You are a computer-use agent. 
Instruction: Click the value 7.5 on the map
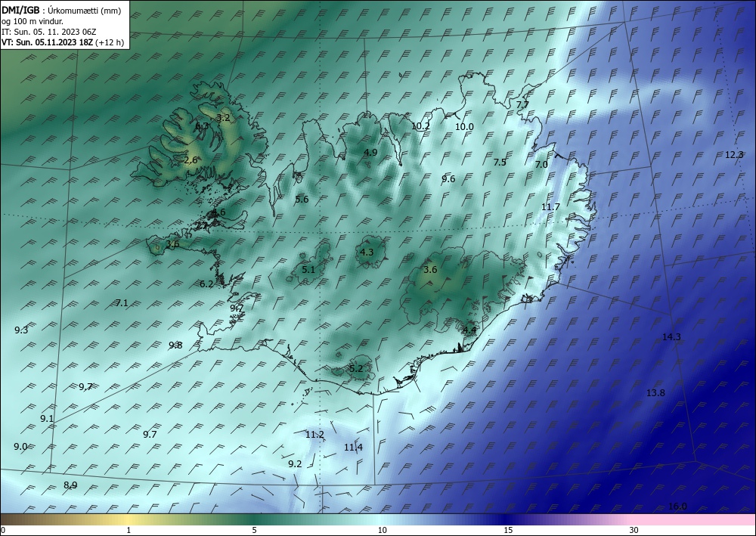500,162
